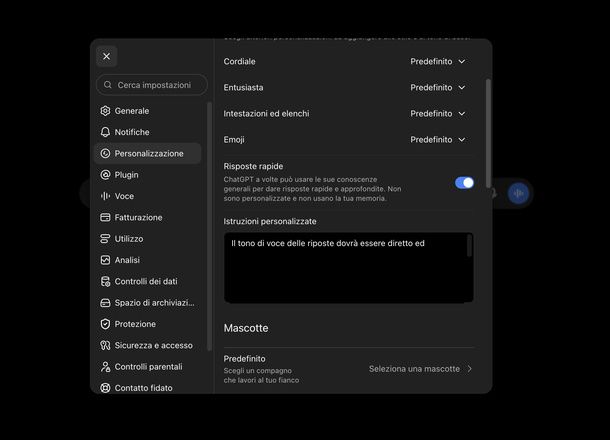Click inside the Istruzioni personalizzate text box
Viewport: 610px width, 440px height.
pyautogui.click(x=349, y=268)
